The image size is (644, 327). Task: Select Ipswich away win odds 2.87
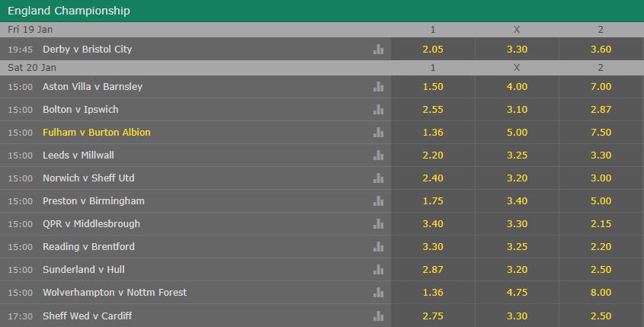pos(601,110)
